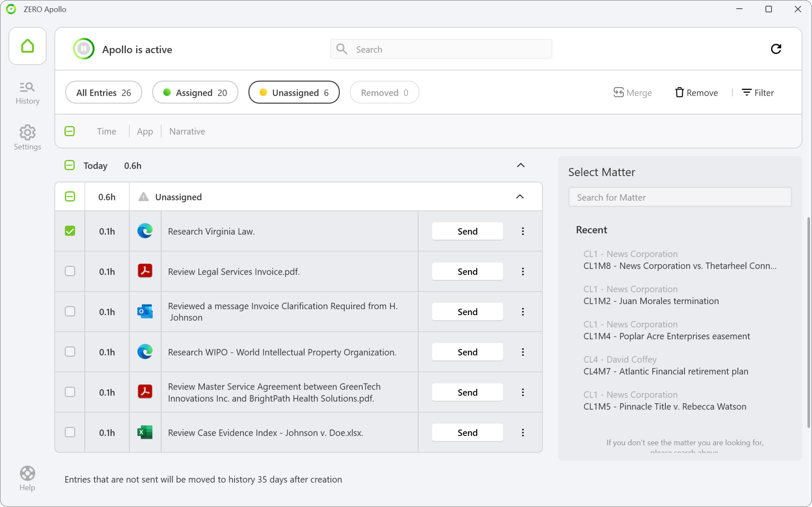Image resolution: width=812 pixels, height=507 pixels.
Task: Click the Research WIPO narrative text
Action: point(282,352)
